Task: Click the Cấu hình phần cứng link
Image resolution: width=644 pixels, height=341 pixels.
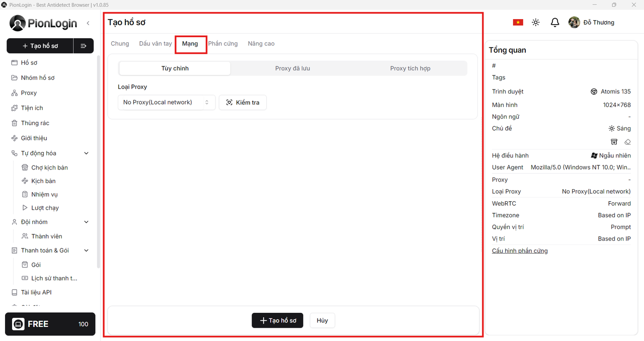Action: 520,251
